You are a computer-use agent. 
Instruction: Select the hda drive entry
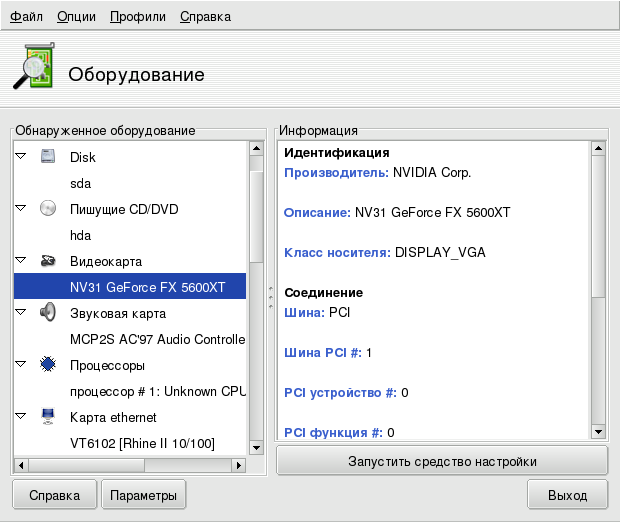click(x=130, y=235)
